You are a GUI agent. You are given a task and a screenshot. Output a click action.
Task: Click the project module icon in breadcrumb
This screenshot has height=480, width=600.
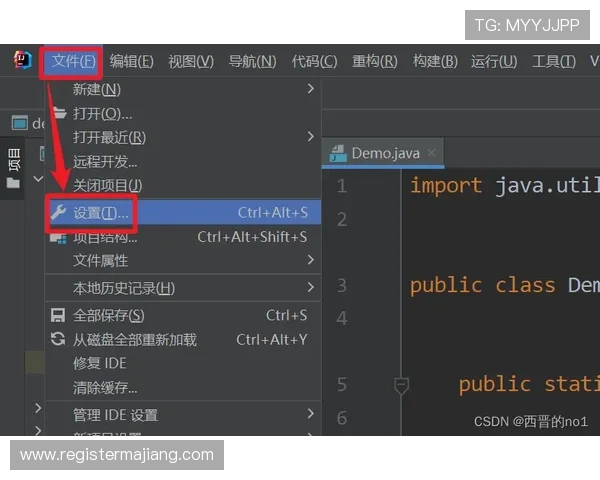click(20, 123)
